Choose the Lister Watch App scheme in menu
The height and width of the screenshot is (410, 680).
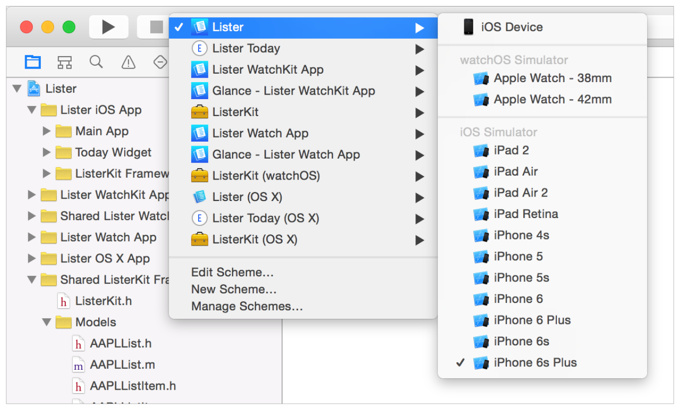pos(303,134)
